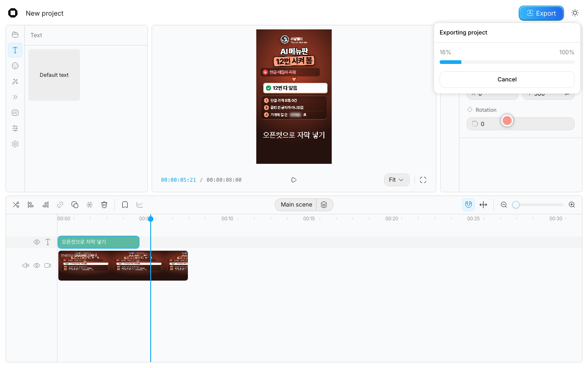The image size is (588, 368).
Task: Mute the video track speaker icon
Action: coord(26,265)
